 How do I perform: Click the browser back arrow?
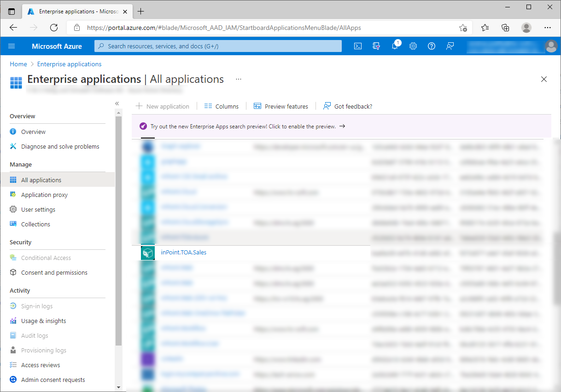pyautogui.click(x=13, y=28)
